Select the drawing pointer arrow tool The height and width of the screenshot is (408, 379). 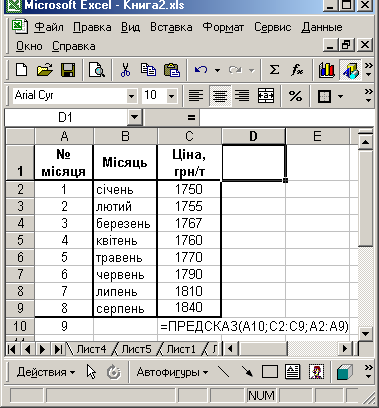[91, 372]
